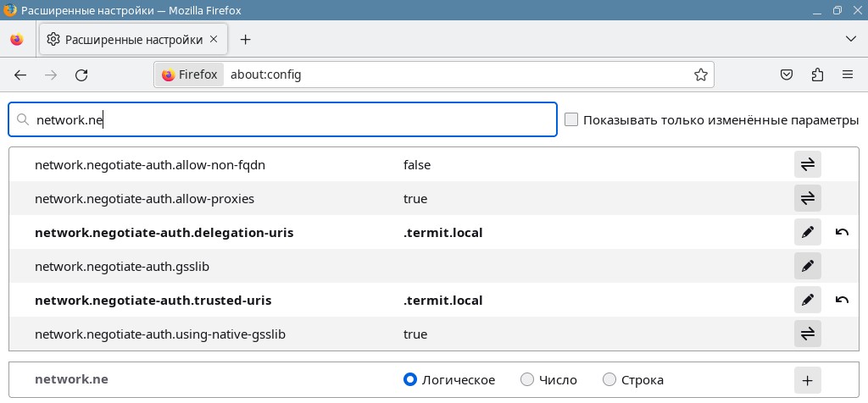Toggle value of allow-proxies preference
868x403 pixels.
[x=808, y=198]
